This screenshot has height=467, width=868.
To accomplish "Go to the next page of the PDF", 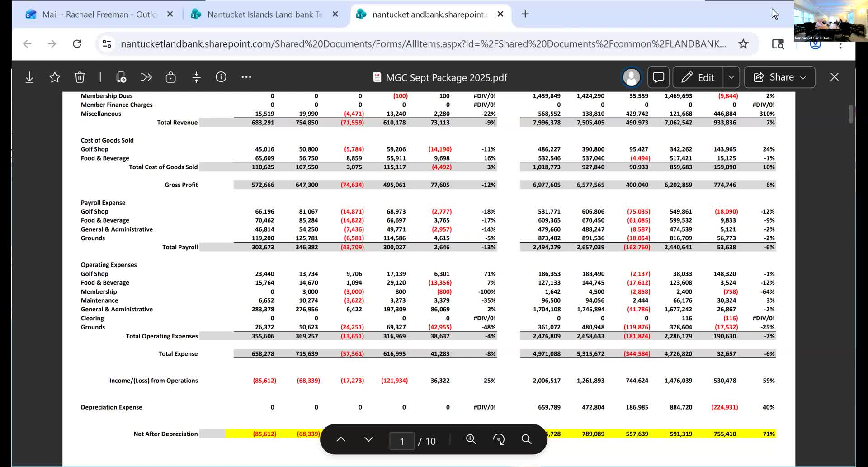I will [368, 439].
